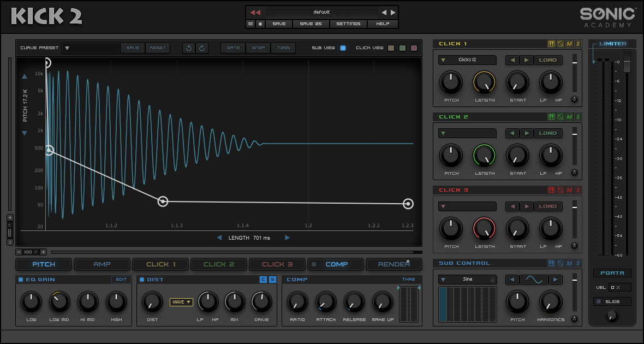Increase length with right arrow
Image resolution: width=644 pixels, height=344 pixels.
coord(287,238)
